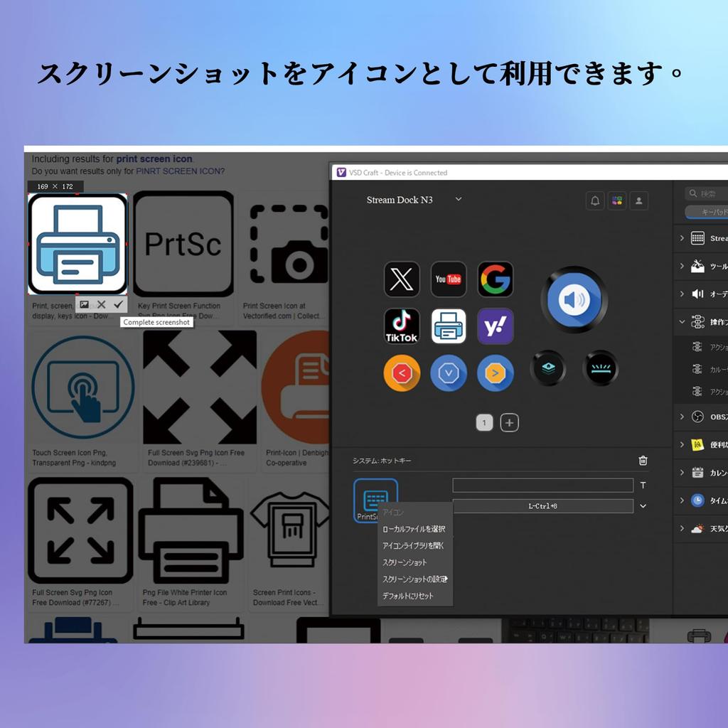Select the TikTok key icon
Image resolution: width=728 pixels, height=728 pixels.
[402, 326]
